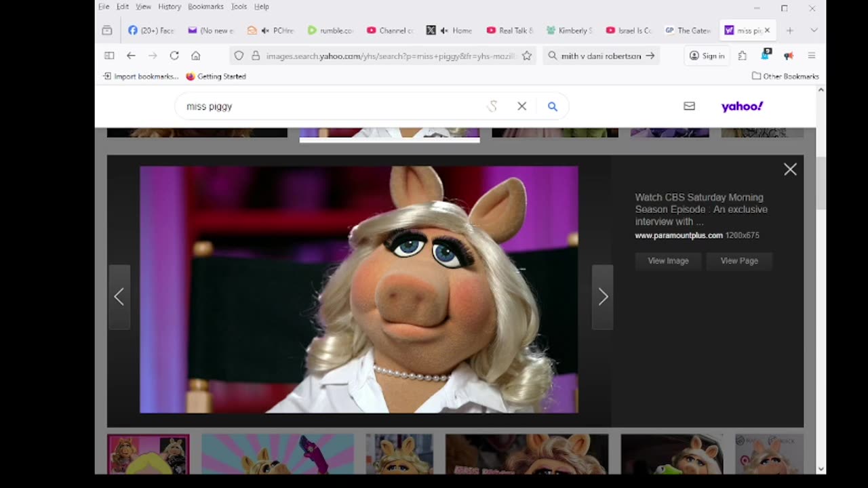Click the View Page button
868x488 pixels.
[739, 261]
